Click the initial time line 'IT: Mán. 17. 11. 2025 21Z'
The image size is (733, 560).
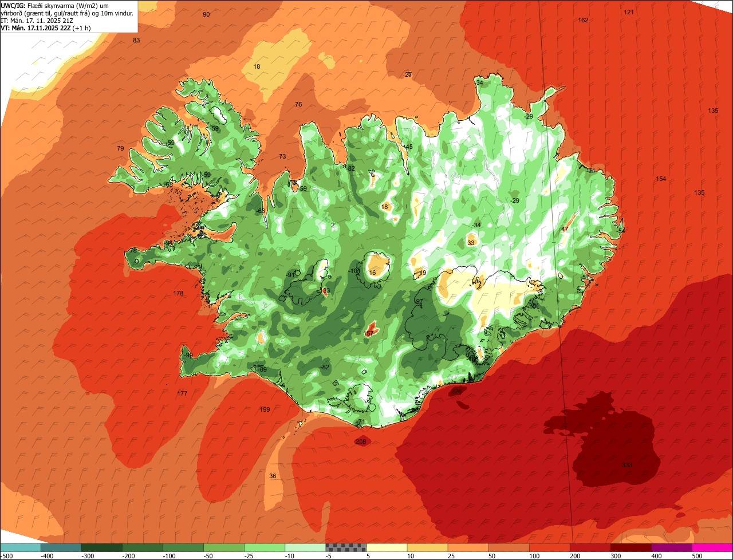click(x=38, y=20)
